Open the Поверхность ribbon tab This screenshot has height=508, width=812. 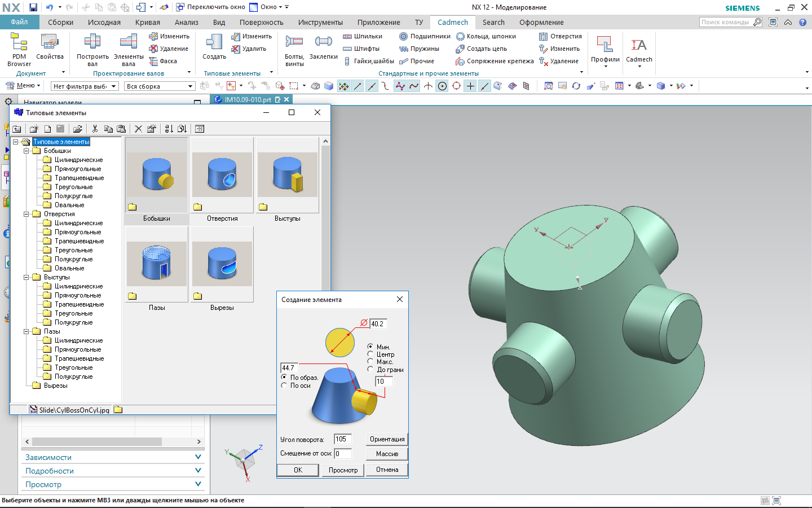[x=261, y=23]
